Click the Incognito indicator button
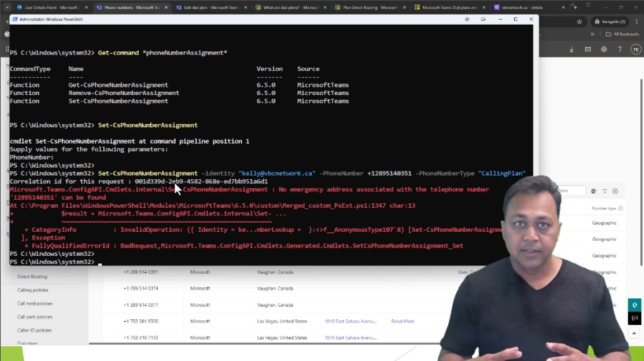This screenshot has height=361, width=644. pos(610,22)
